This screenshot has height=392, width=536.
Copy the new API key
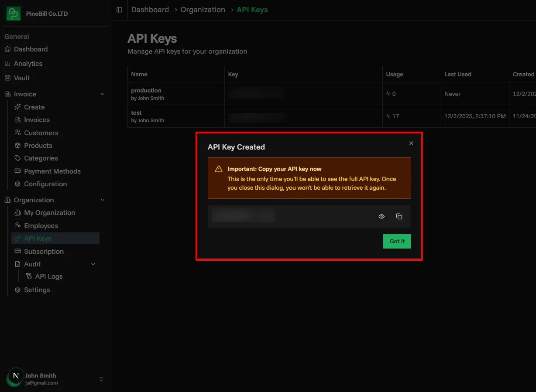pyautogui.click(x=399, y=216)
